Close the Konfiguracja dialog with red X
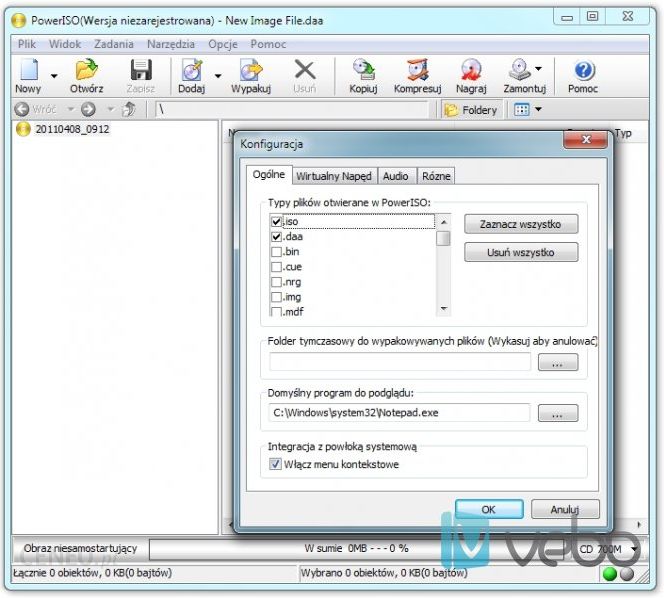The width and height of the screenshot is (664, 598). (x=586, y=140)
